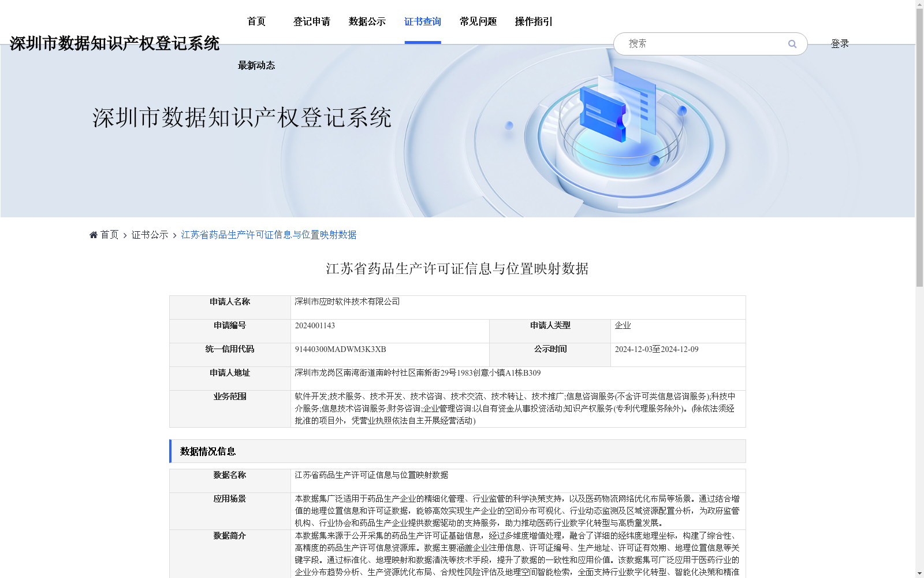This screenshot has height=578, width=924.
Task: Click applicant name 深圳市应时软件技术有限公司
Action: point(347,302)
